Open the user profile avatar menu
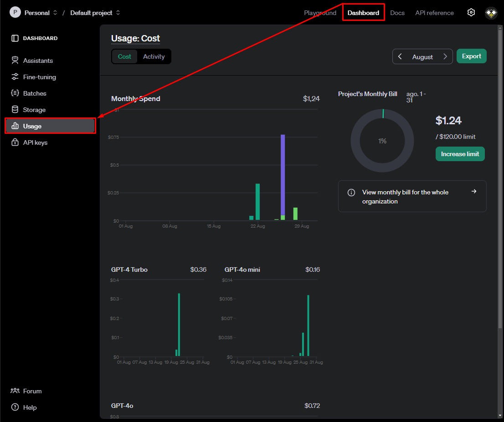This screenshot has height=422, width=504. (491, 13)
